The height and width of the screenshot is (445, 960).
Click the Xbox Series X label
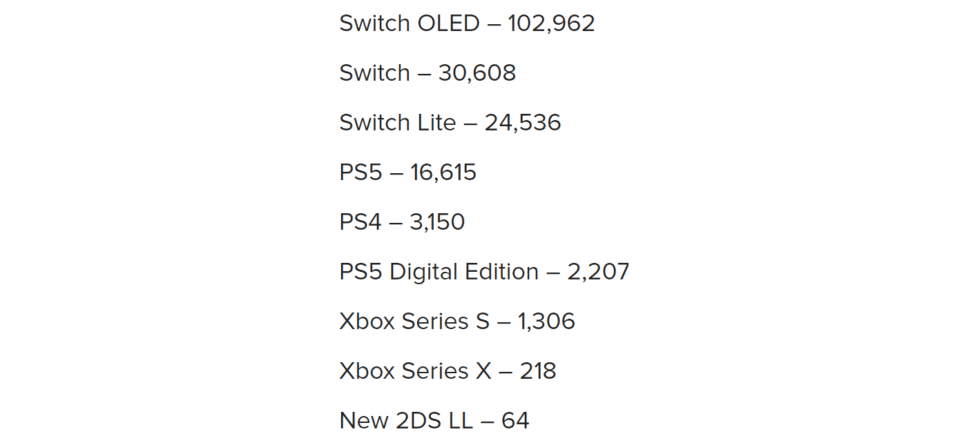coord(415,371)
